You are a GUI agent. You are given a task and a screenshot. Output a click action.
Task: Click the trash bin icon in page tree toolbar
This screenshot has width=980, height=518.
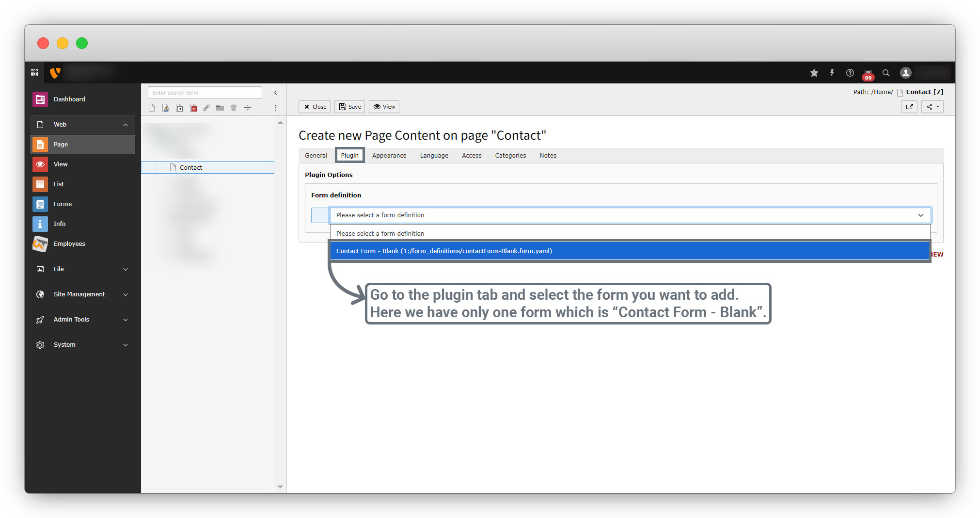pos(234,108)
